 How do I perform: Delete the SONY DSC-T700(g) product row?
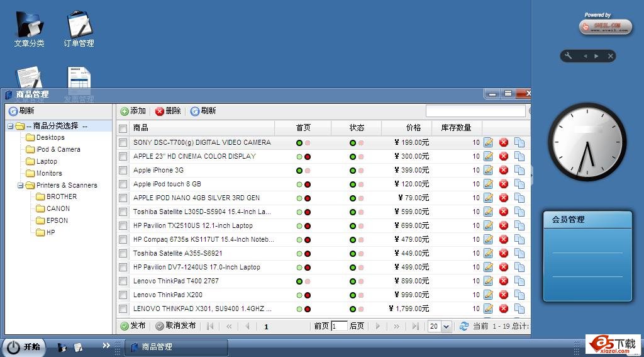(x=504, y=143)
